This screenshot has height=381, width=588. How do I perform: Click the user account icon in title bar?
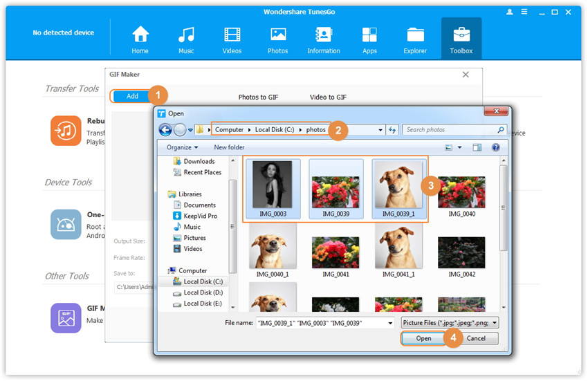[510, 12]
